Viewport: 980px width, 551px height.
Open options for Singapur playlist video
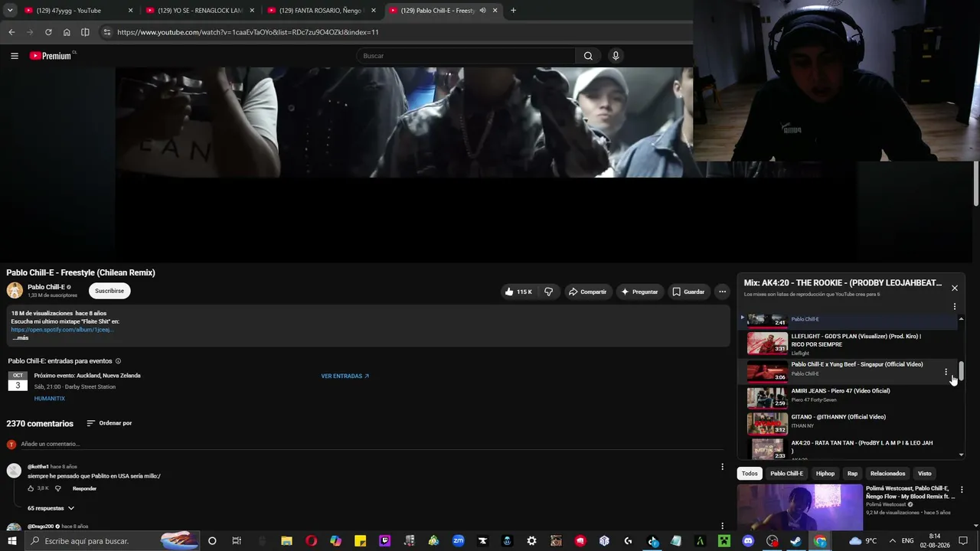[946, 372]
